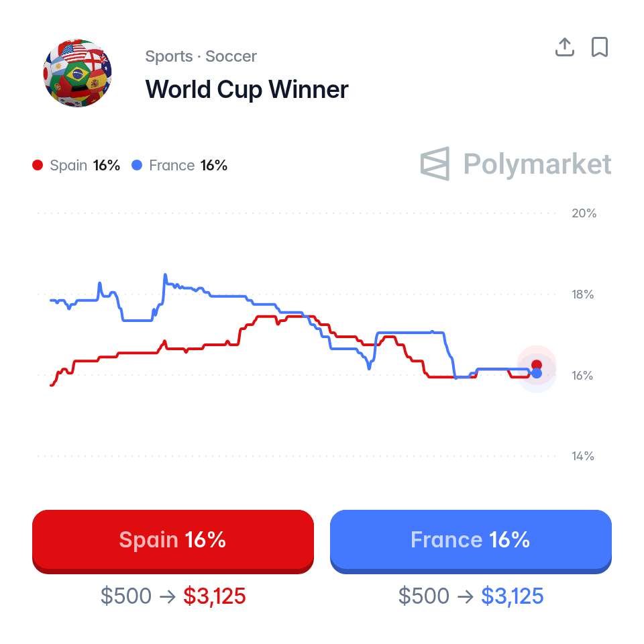
Task: Bookmark this World Cup Winner market
Action: click(x=599, y=47)
